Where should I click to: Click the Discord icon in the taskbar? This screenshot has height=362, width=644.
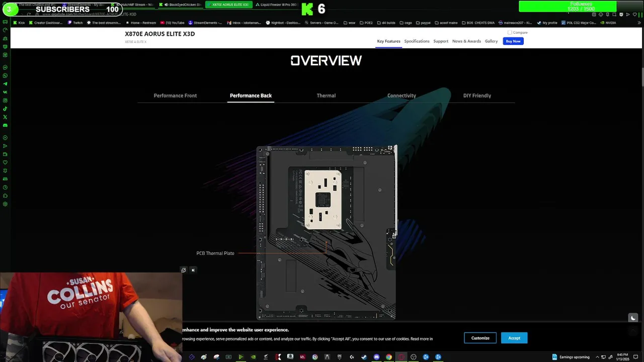click(x=376, y=357)
